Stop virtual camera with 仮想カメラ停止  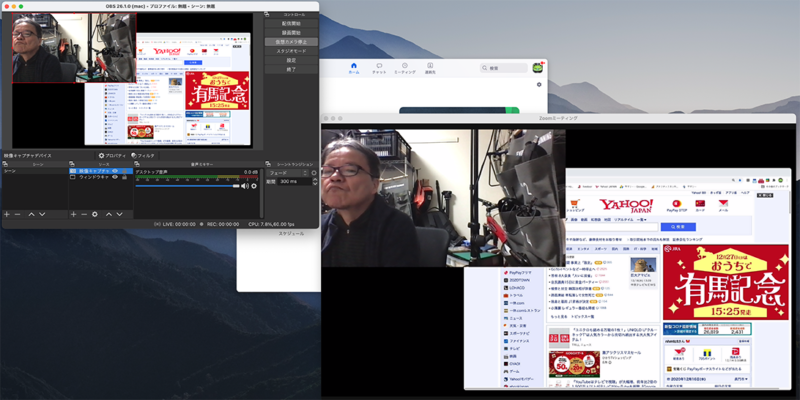tap(291, 42)
